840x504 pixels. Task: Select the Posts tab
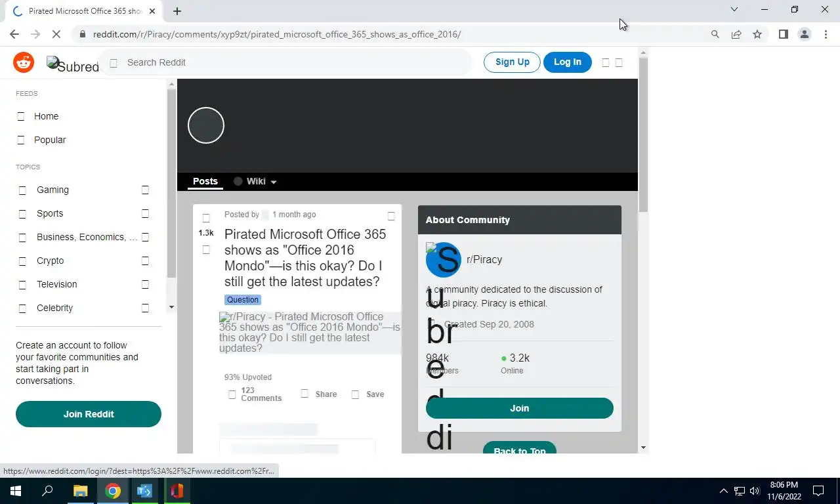205,181
